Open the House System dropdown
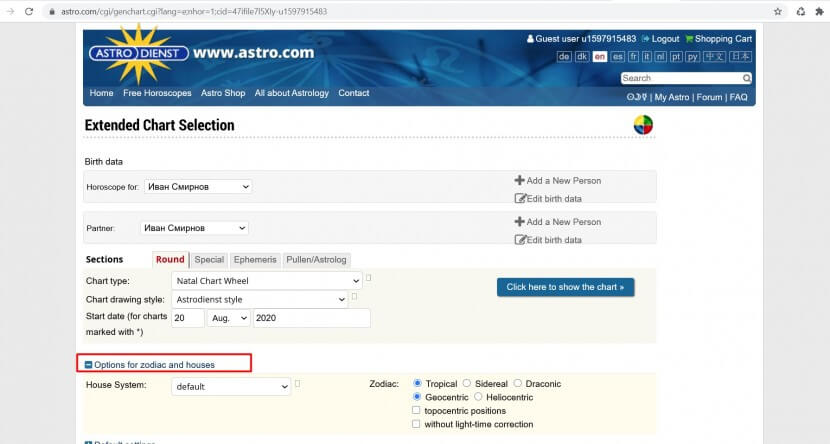 tap(231, 386)
